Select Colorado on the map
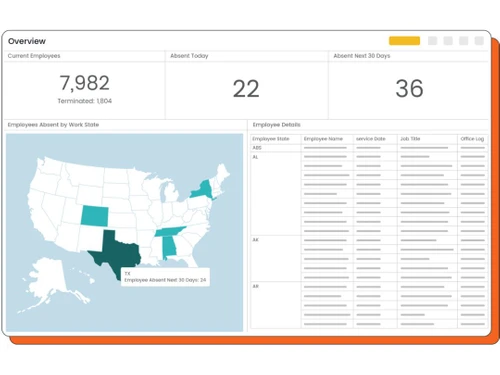This screenshot has width=500, height=375. (x=95, y=215)
